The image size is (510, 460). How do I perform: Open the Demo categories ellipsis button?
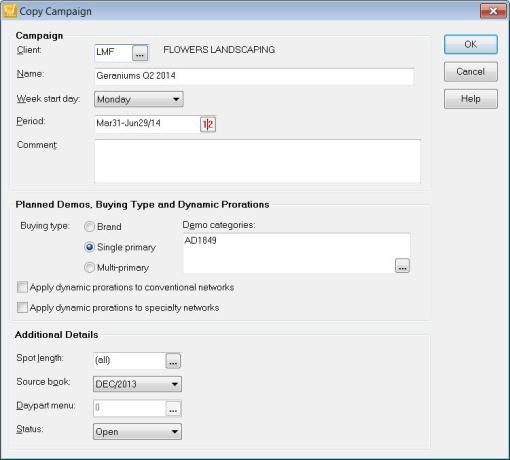tap(402, 266)
